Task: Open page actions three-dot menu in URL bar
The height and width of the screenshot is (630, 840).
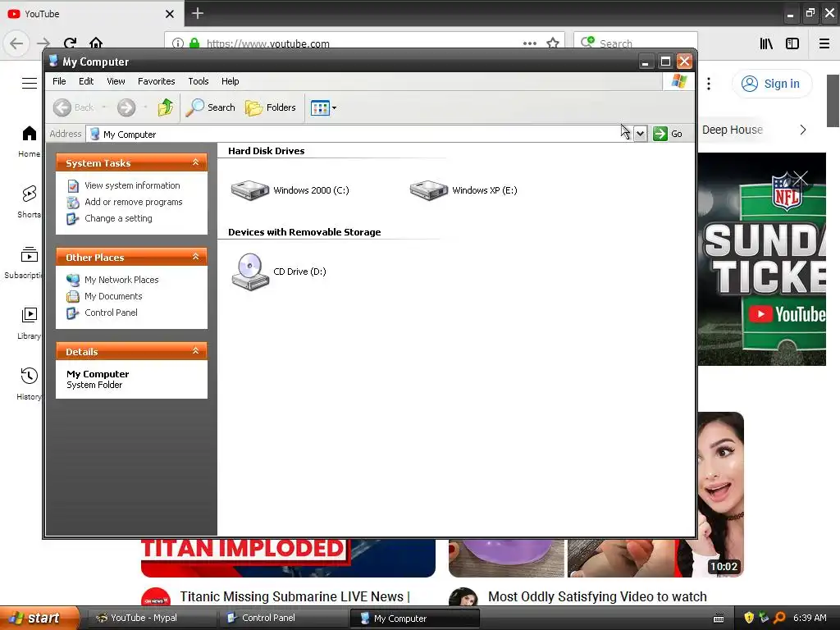Action: point(530,43)
